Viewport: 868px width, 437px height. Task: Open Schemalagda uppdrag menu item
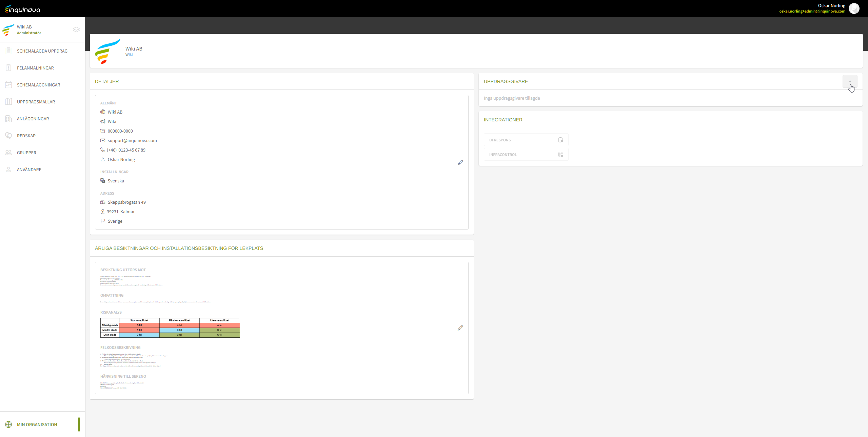click(x=42, y=51)
